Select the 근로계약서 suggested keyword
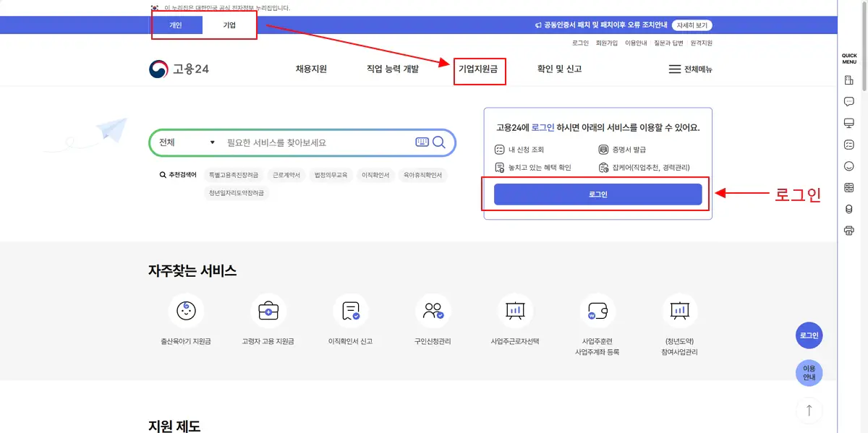 tap(286, 175)
